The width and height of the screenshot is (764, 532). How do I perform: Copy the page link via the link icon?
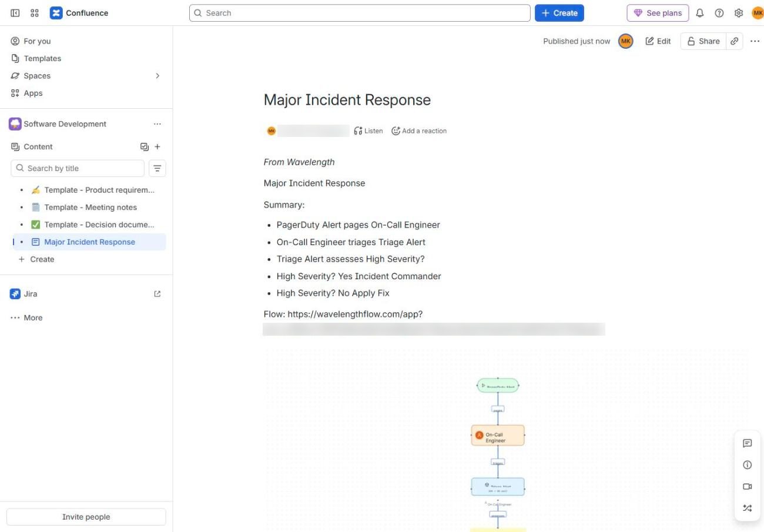click(x=734, y=41)
